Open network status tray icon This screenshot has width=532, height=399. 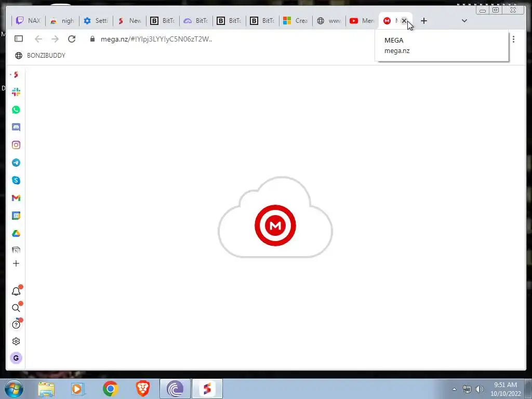pyautogui.click(x=467, y=389)
